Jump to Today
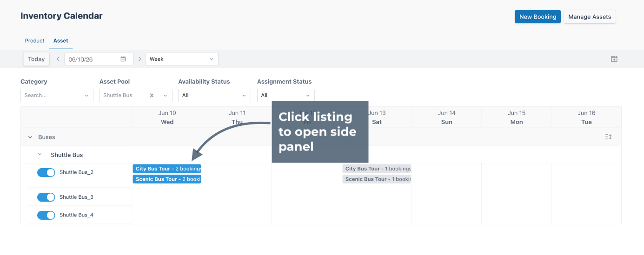This screenshot has width=644, height=255. tap(36, 59)
